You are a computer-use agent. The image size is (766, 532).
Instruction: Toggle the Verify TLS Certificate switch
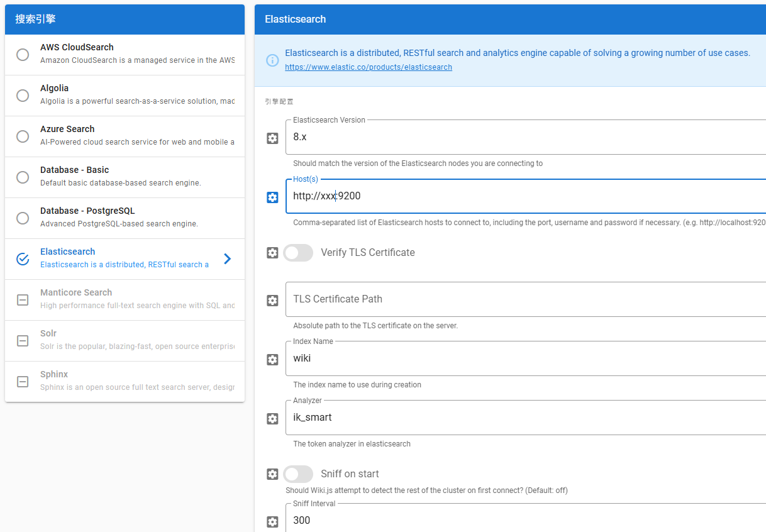coord(298,253)
